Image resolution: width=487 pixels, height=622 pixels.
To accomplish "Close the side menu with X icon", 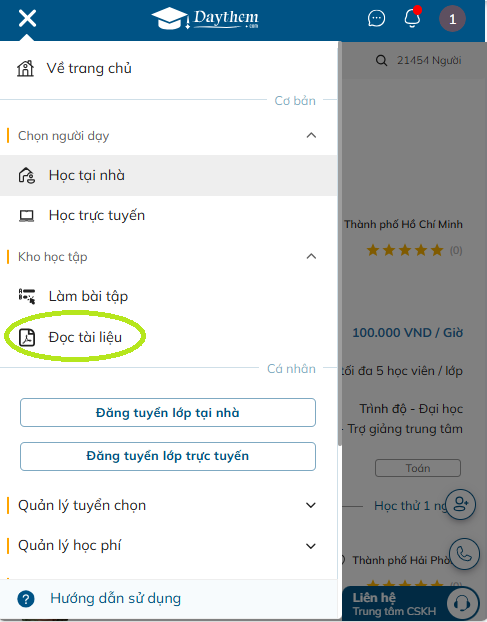I will tap(27, 18).
